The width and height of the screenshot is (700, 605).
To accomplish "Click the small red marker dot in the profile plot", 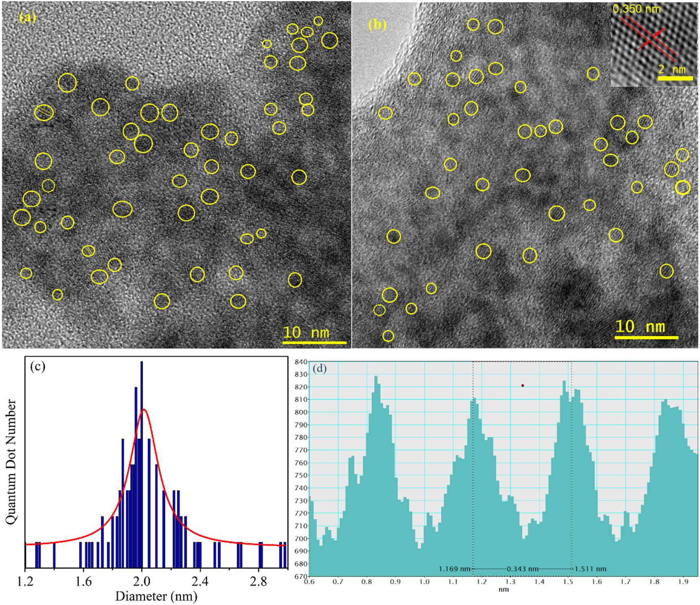I will pyautogui.click(x=523, y=385).
